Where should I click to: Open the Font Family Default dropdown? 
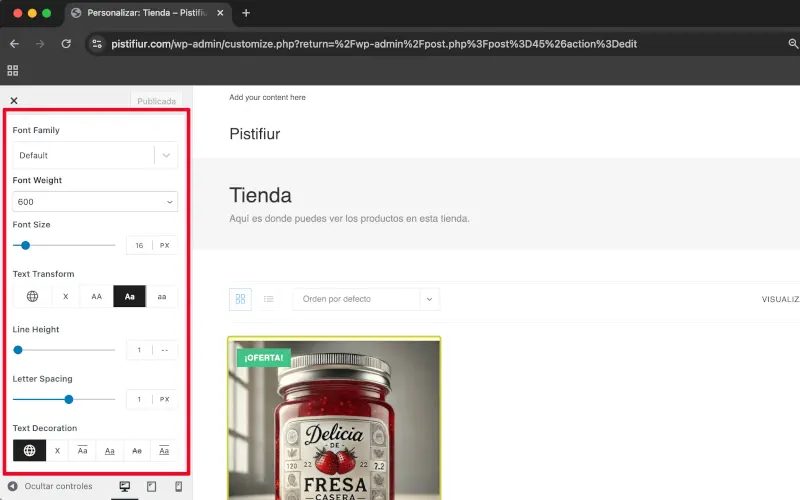click(95, 155)
